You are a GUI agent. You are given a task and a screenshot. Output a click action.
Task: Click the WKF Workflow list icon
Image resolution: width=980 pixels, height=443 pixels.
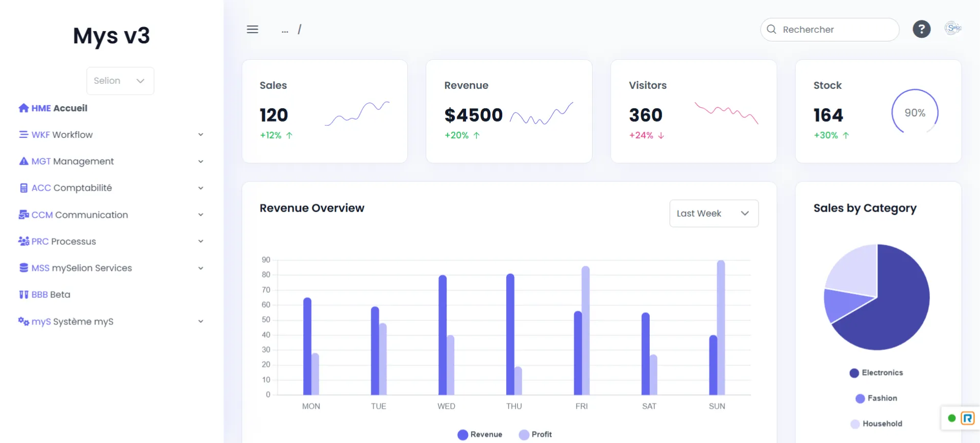(x=23, y=134)
